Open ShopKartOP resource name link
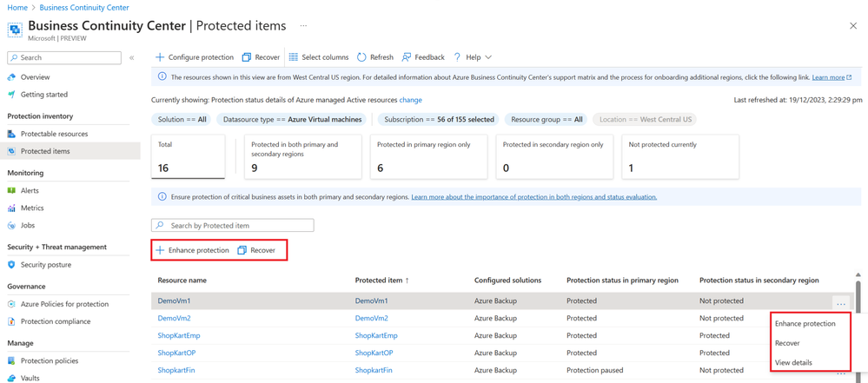Image resolution: width=868 pixels, height=383 pixels. pos(177,353)
